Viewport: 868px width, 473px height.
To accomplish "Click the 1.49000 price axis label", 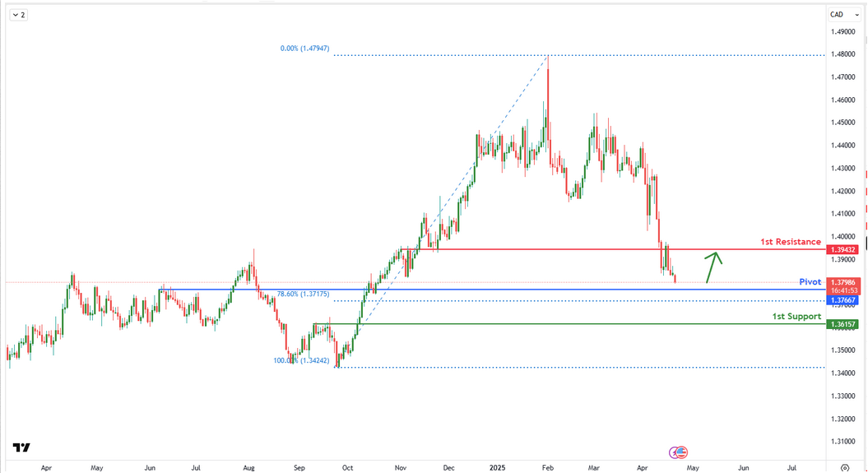I will [x=842, y=31].
